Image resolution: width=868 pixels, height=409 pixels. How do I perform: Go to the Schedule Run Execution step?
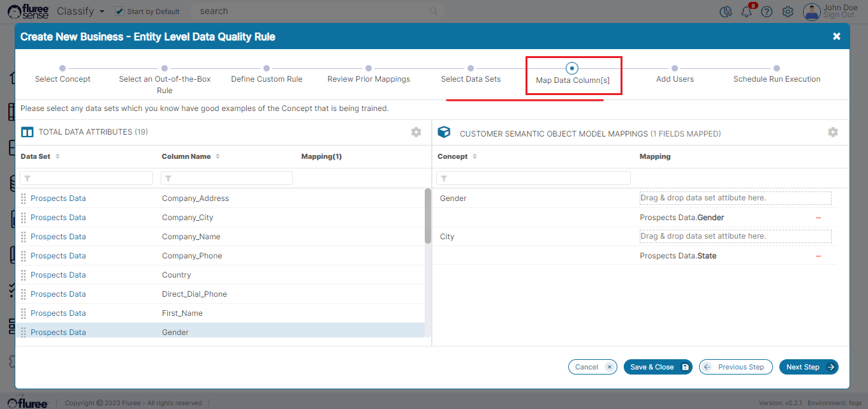(x=776, y=68)
